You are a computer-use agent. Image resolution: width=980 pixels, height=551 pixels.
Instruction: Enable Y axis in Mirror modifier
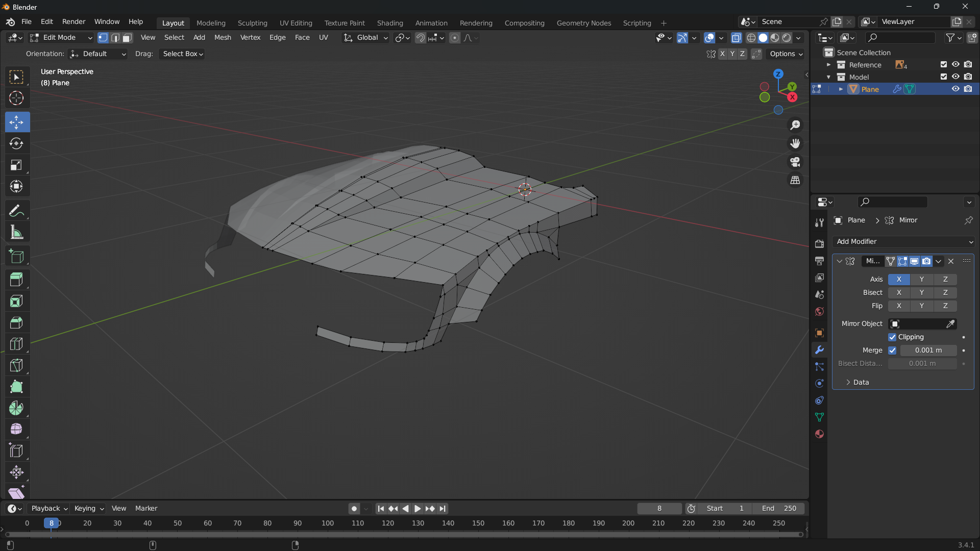click(921, 280)
